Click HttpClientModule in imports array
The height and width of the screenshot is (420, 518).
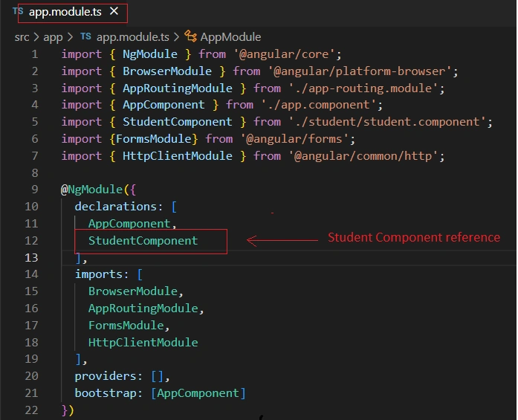(143, 343)
